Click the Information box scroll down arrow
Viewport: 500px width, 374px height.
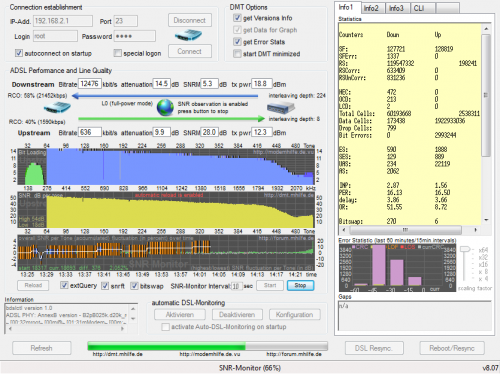(133, 319)
